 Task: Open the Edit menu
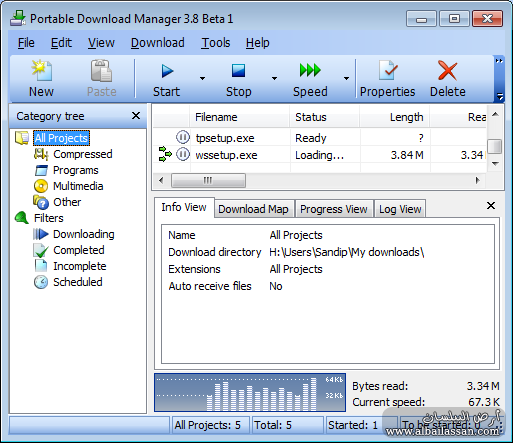click(61, 43)
